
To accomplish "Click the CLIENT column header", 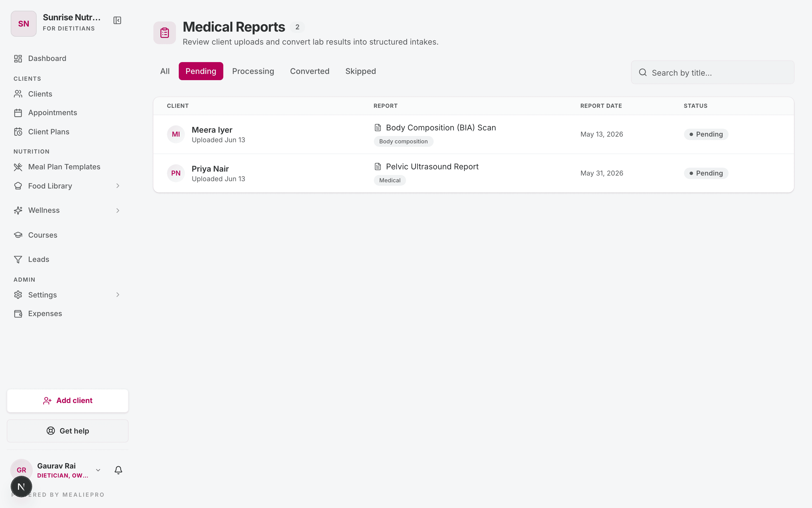I will click(x=178, y=106).
